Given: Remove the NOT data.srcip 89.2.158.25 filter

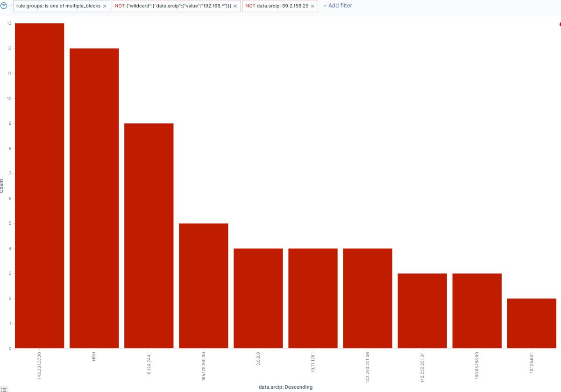Looking at the screenshot, I should (312, 6).
